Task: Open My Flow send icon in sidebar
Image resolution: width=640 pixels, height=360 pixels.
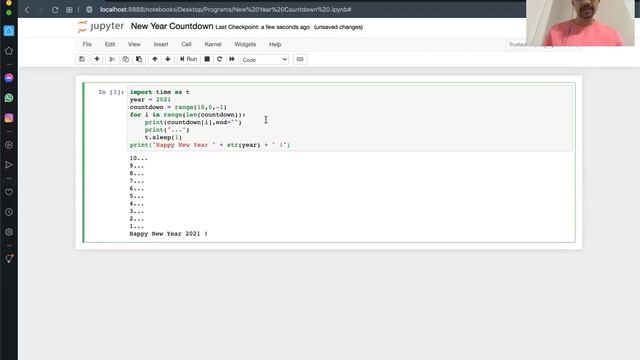Action: (x=9, y=165)
